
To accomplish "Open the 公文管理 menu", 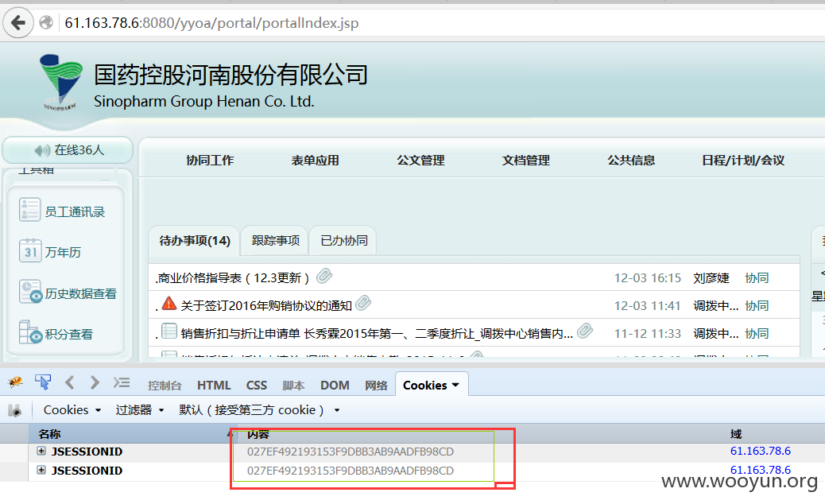I will (420, 161).
